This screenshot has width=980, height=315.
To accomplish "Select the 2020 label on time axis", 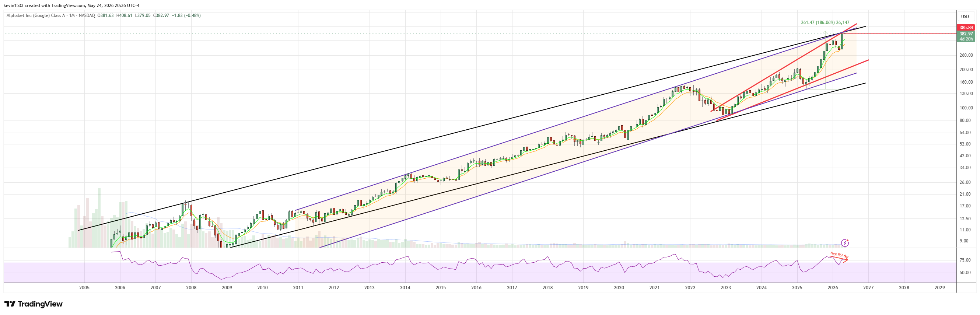I will click(x=619, y=288).
